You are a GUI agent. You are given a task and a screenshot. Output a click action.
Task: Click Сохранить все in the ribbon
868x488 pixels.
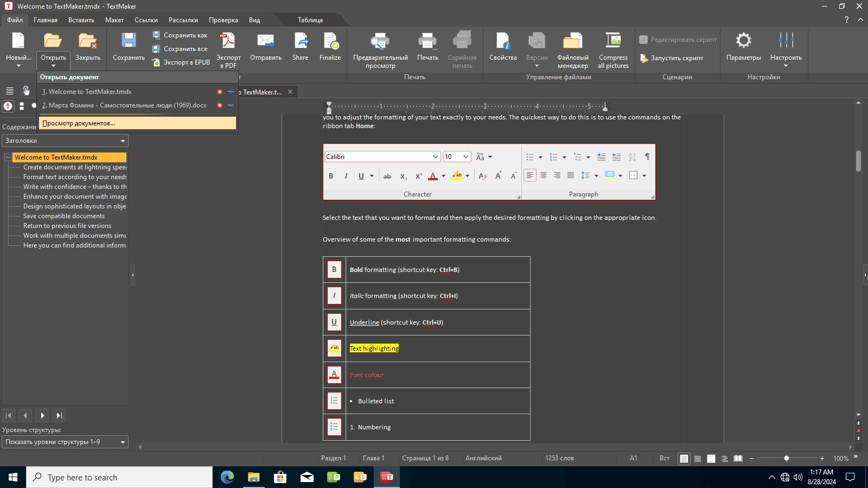tap(180, 49)
